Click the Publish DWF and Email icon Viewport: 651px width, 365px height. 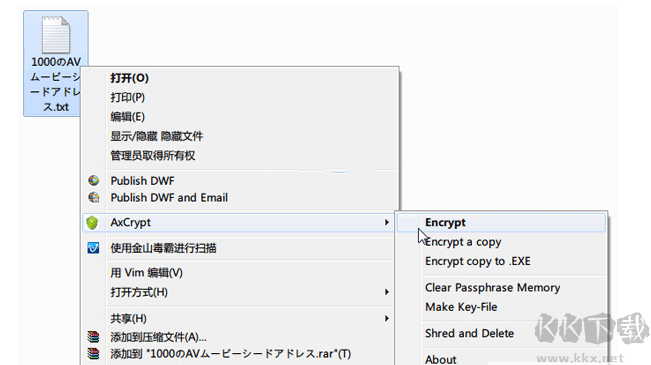[93, 198]
